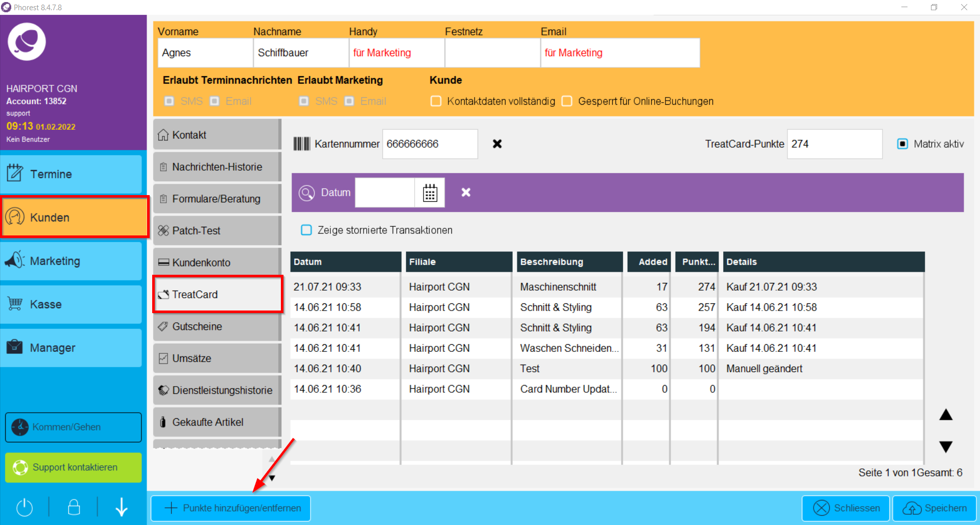Toggle Email under Erlaubt Marketing

tap(349, 101)
